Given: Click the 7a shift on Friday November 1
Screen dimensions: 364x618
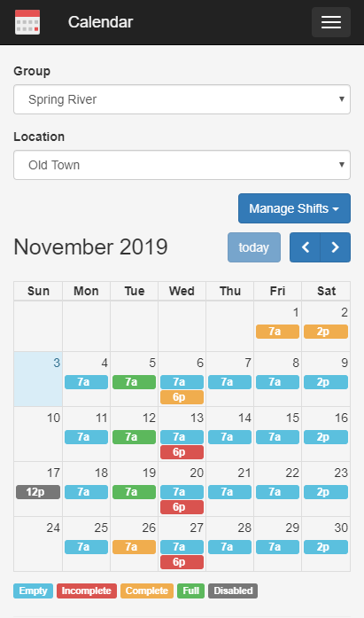Looking at the screenshot, I should (277, 332).
